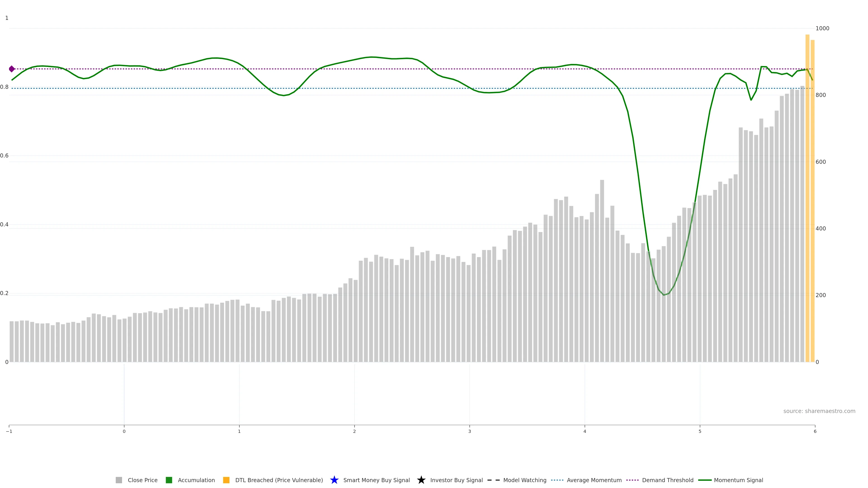Toggle the Close Price legend label
Screen dimensions: 868x488
coord(143,480)
